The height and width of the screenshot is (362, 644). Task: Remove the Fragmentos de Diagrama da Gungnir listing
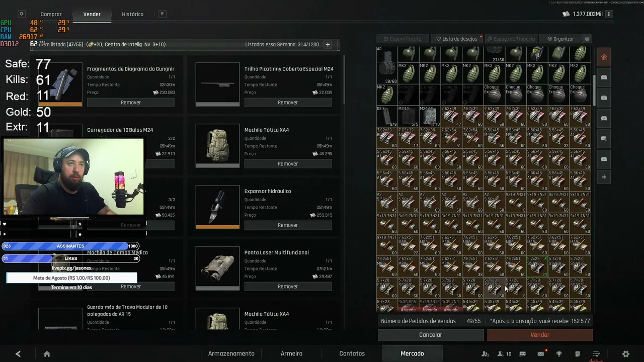(131, 103)
